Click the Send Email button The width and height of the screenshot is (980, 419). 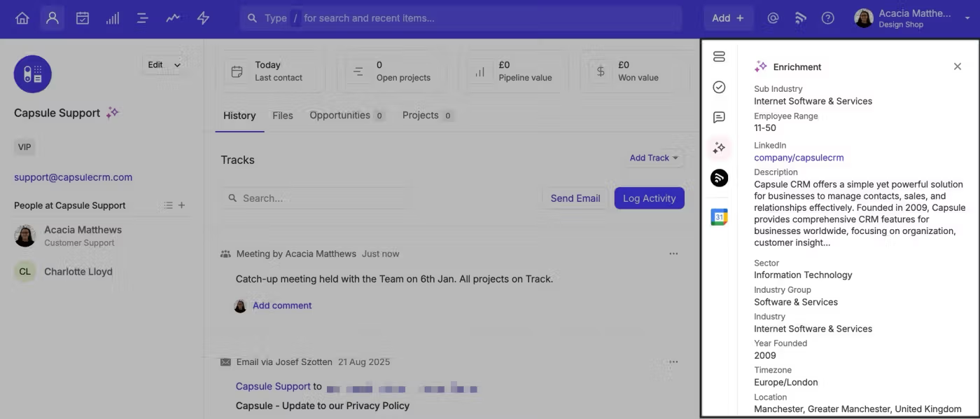coord(575,198)
